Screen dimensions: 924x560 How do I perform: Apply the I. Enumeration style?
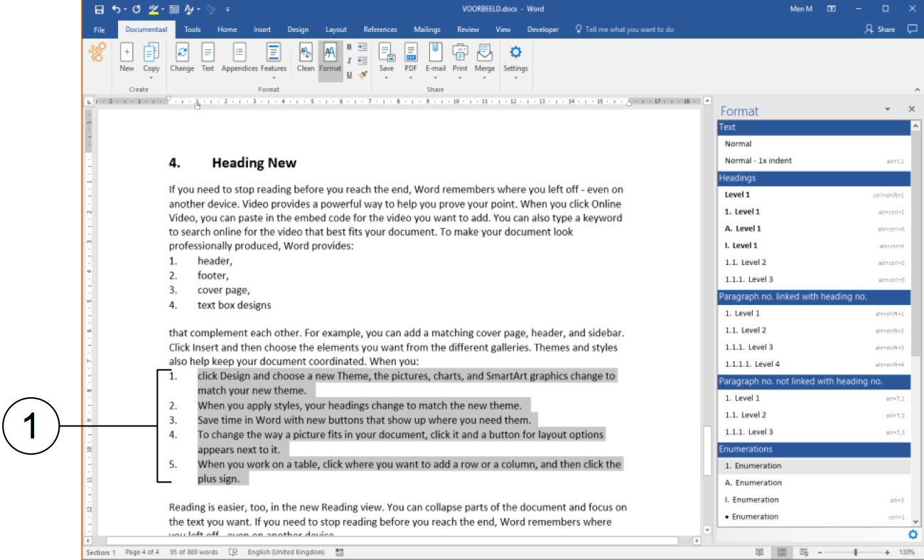click(814, 500)
